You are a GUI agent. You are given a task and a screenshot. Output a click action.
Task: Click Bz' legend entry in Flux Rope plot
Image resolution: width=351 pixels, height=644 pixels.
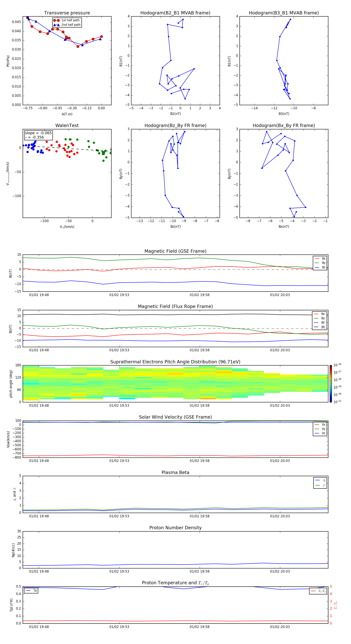pyautogui.click(x=320, y=323)
